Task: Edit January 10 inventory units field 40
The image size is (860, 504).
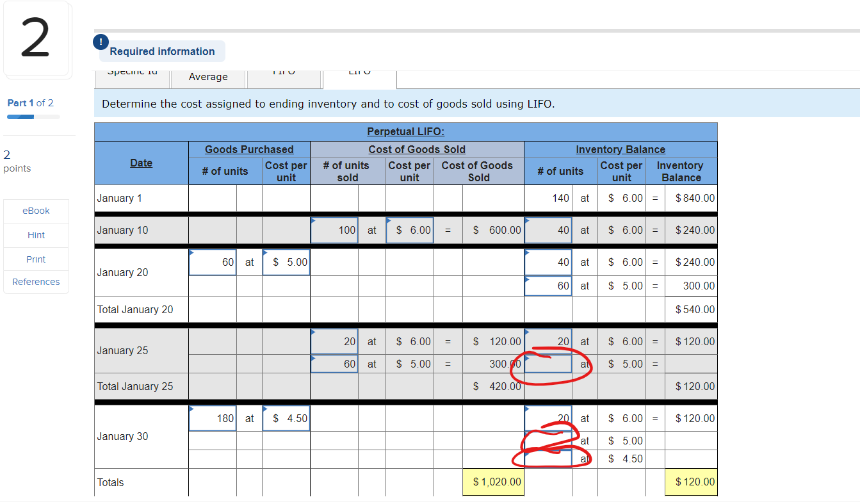Action: click(548, 230)
